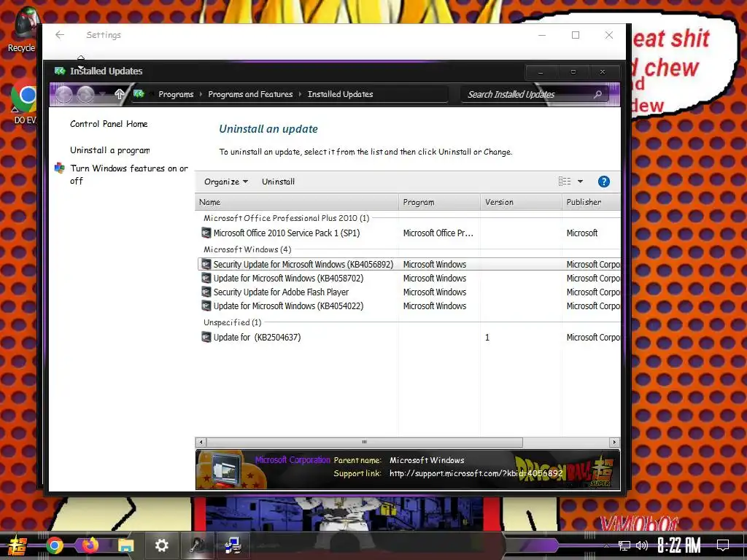Click version value 1 for KB2504637
The height and width of the screenshot is (560, 747).
point(487,337)
